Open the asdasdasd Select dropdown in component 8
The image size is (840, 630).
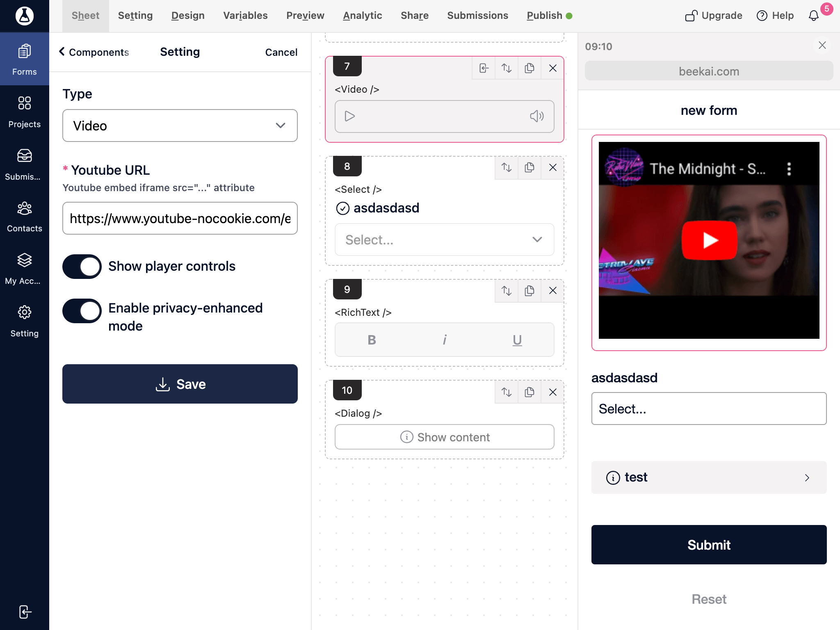pos(445,240)
